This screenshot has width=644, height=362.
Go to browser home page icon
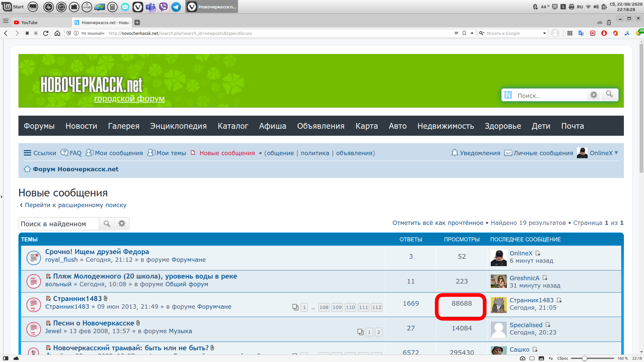57,33
